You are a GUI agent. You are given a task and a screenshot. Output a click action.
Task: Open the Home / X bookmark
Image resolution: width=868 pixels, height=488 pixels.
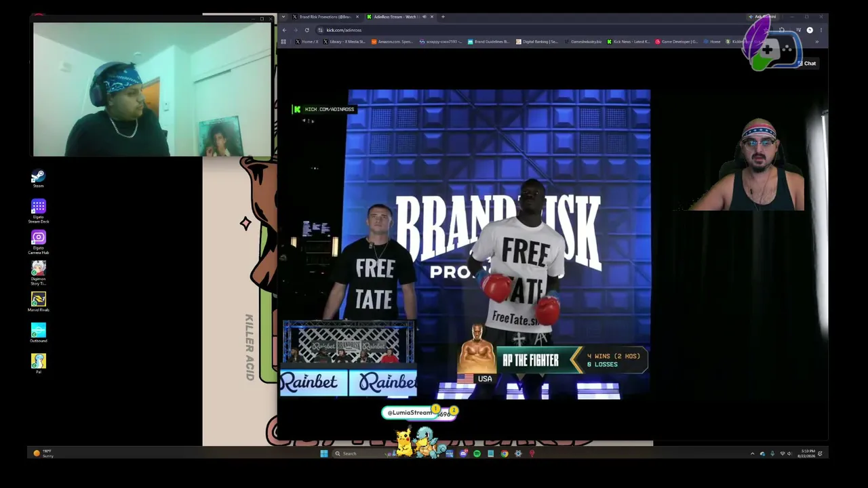tap(307, 42)
